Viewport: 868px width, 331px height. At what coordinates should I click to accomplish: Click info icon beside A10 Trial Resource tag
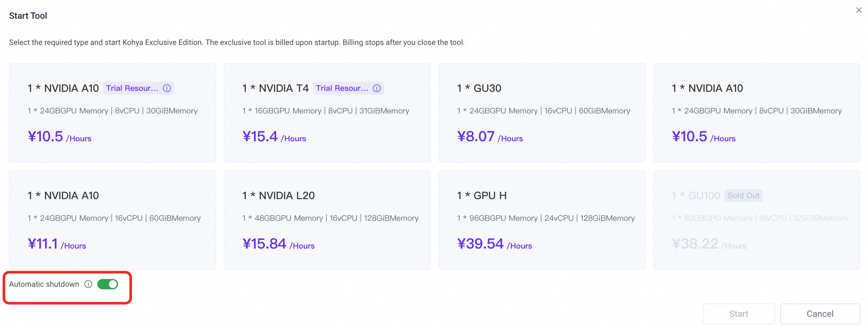coord(167,88)
